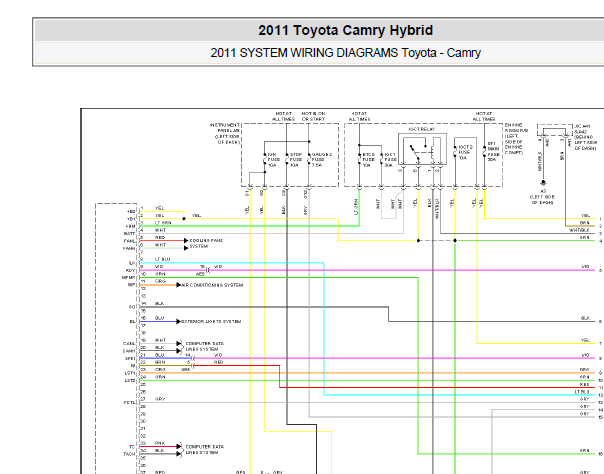604x474 pixels.
Task: Select the EXTERIOR LIGHTS SYSTEM reference
Action: point(211,322)
